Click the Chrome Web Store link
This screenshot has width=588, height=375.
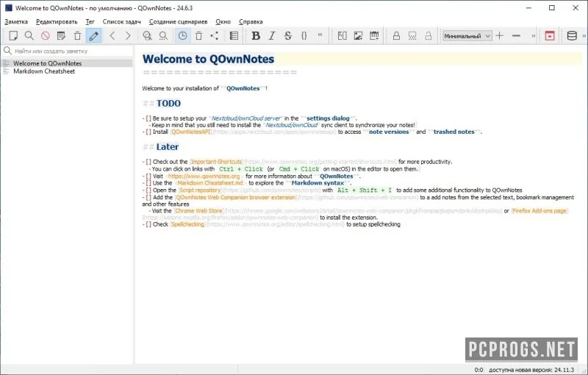coord(198,211)
